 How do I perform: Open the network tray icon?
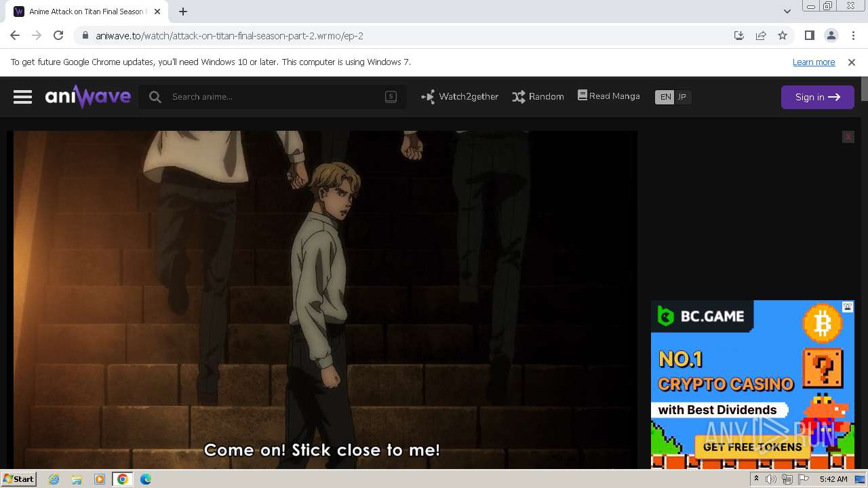(787, 479)
